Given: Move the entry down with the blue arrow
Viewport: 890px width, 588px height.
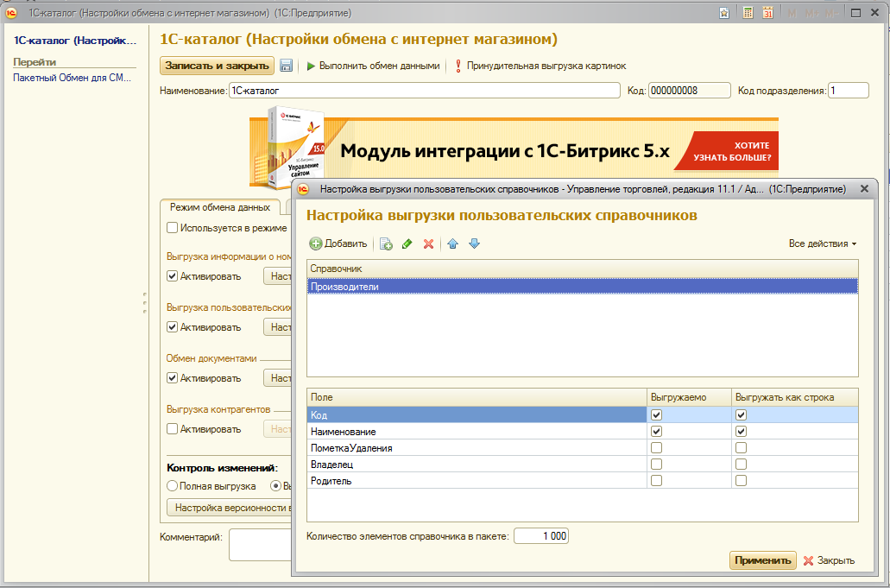Looking at the screenshot, I should click(474, 244).
